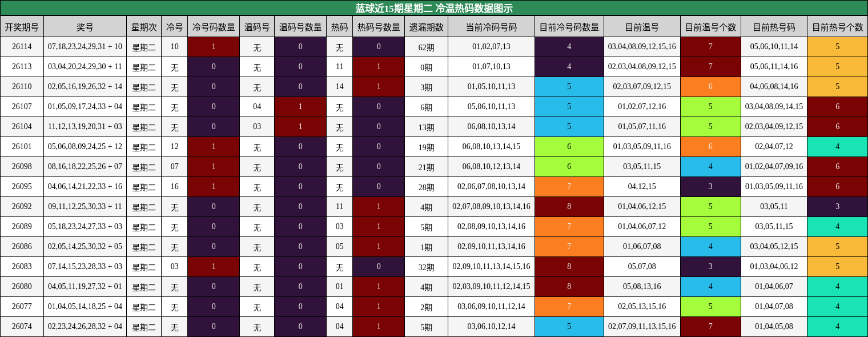Click the 21期 missed-periods cell
The image size is (868, 337).
click(426, 167)
